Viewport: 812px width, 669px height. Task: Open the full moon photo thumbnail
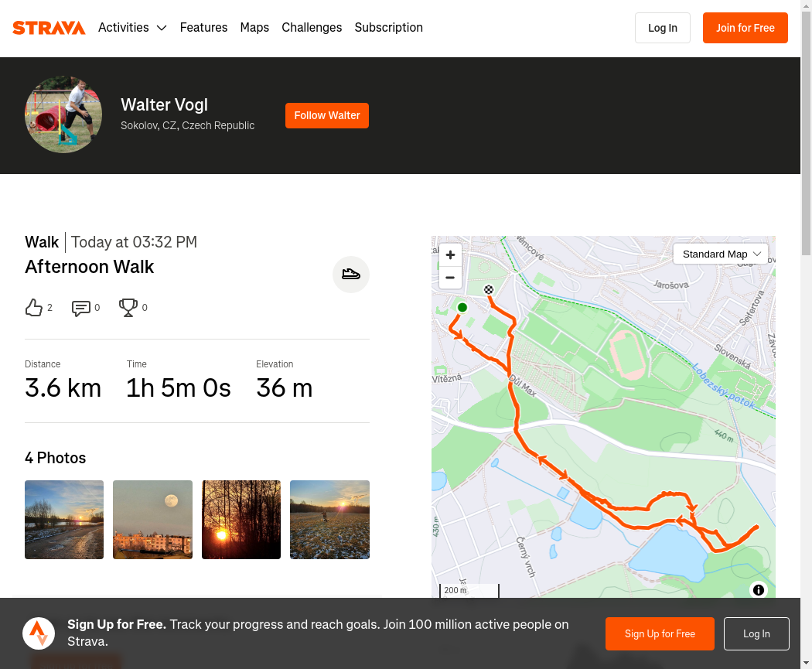pos(152,520)
